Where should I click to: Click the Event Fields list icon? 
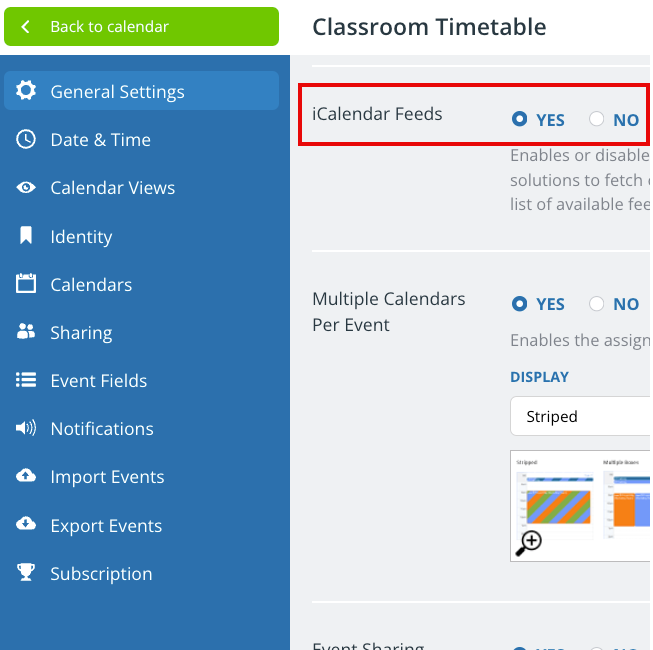point(26,380)
